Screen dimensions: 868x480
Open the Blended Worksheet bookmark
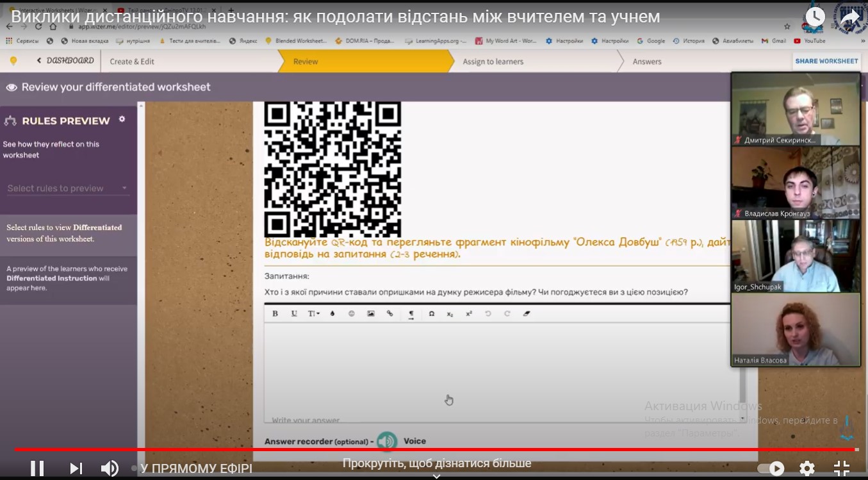point(296,41)
